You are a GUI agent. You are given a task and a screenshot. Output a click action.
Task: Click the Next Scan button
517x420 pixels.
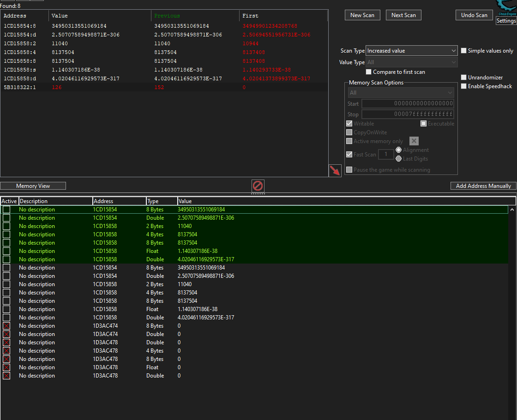point(403,15)
